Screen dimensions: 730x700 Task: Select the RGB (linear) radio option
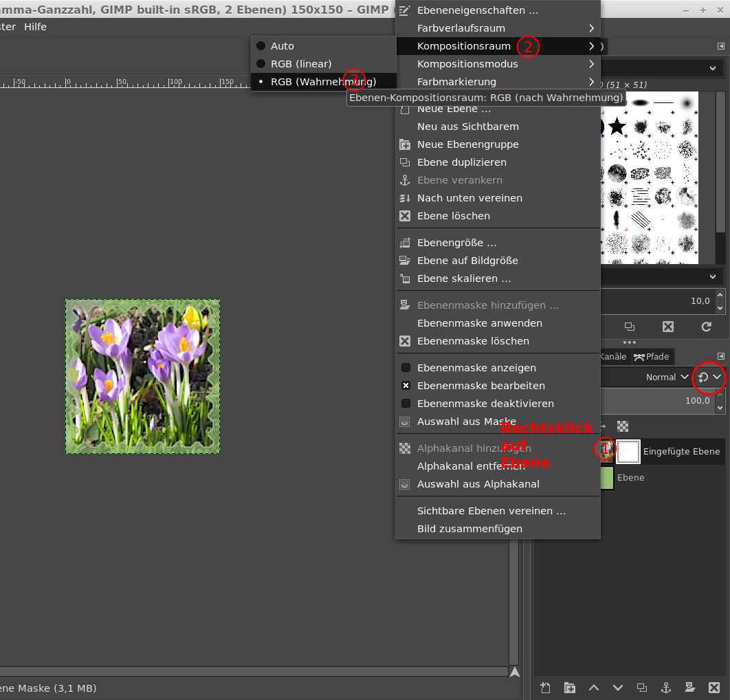pyautogui.click(x=261, y=64)
